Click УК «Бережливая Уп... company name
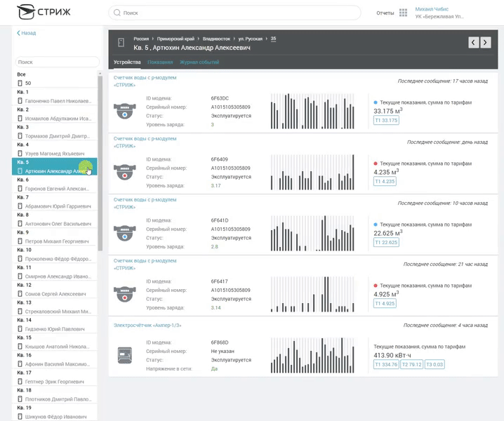The height and width of the screenshot is (421, 504). pos(439,16)
